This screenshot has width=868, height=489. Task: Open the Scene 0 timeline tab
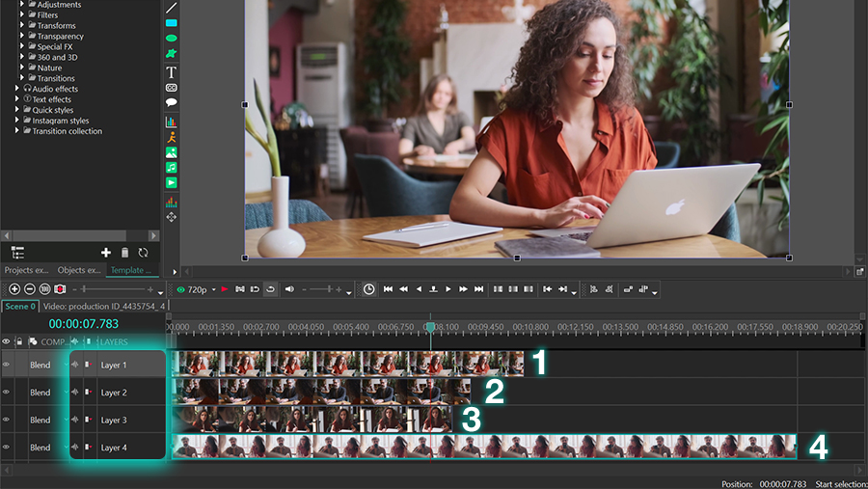[19, 307]
